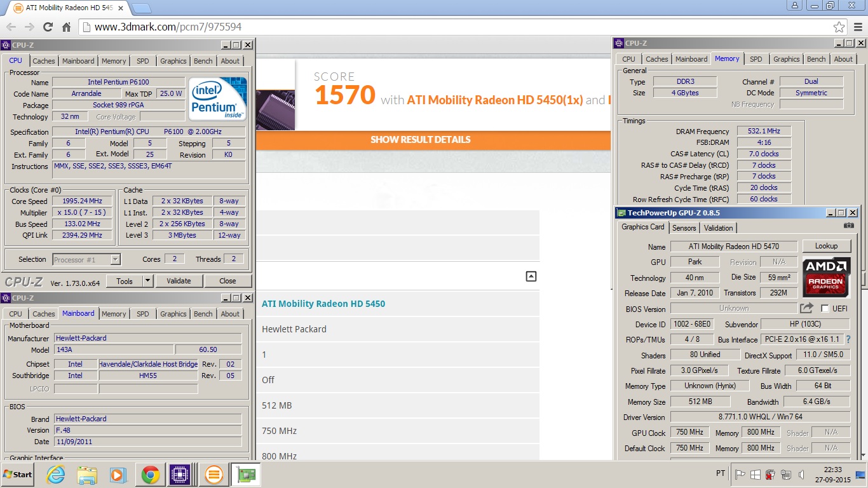Open Action Center flag in system tray
This screenshot has height=488, width=868.
[740, 475]
